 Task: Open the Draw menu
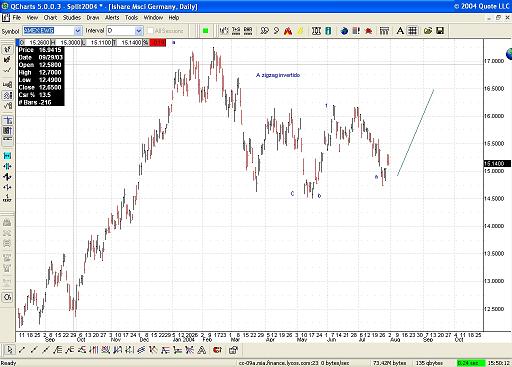[93, 18]
